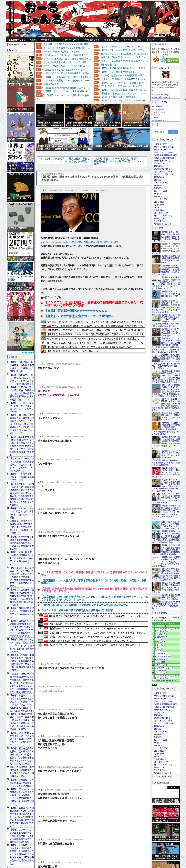186x868 pixels.
Task: Open the 【悲報】声優・林原めぐみさん feed row
Action: pos(93,351)
